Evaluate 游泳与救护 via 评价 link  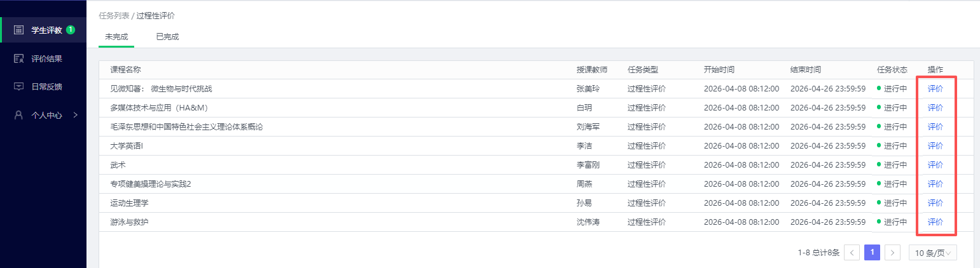click(935, 222)
